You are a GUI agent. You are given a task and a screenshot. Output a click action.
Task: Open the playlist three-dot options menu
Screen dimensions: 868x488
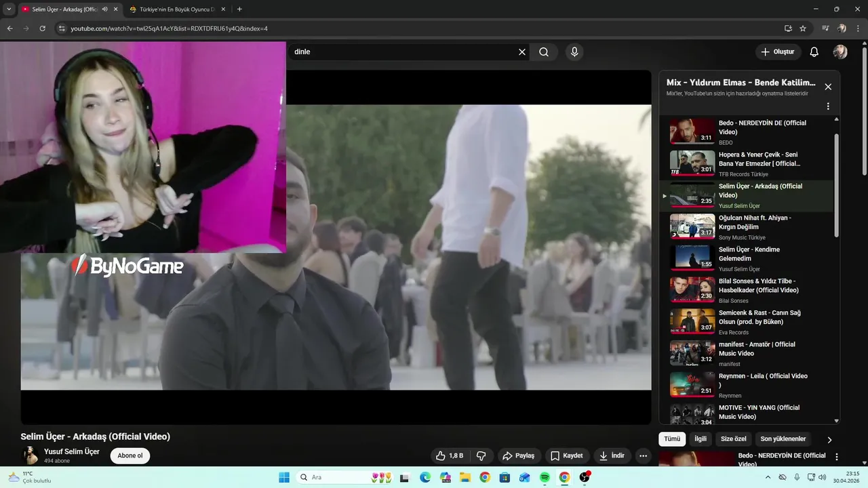pos(828,106)
